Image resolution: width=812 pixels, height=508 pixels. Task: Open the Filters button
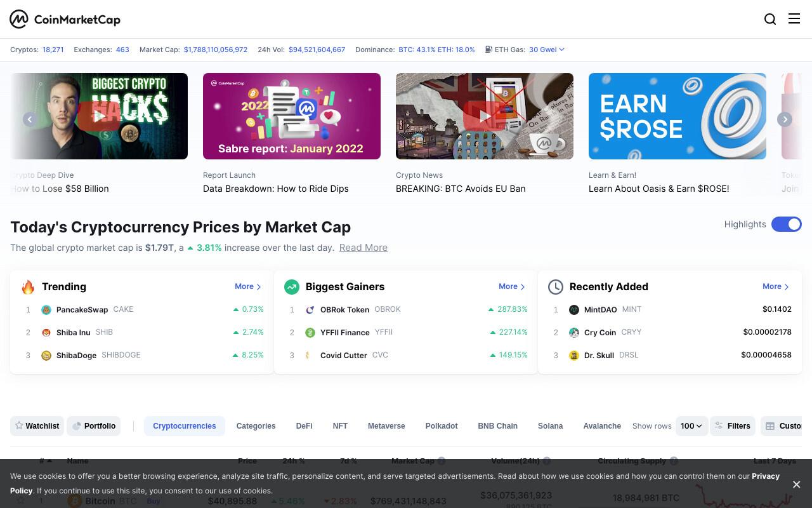point(732,426)
